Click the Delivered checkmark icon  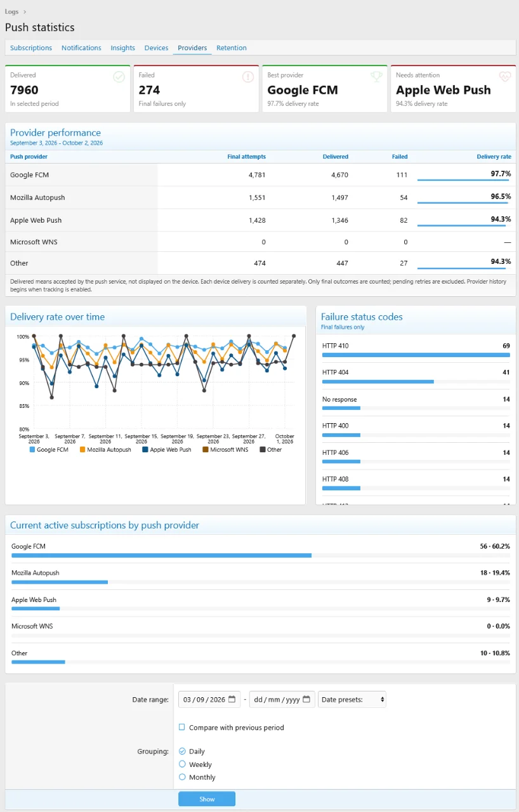click(119, 77)
